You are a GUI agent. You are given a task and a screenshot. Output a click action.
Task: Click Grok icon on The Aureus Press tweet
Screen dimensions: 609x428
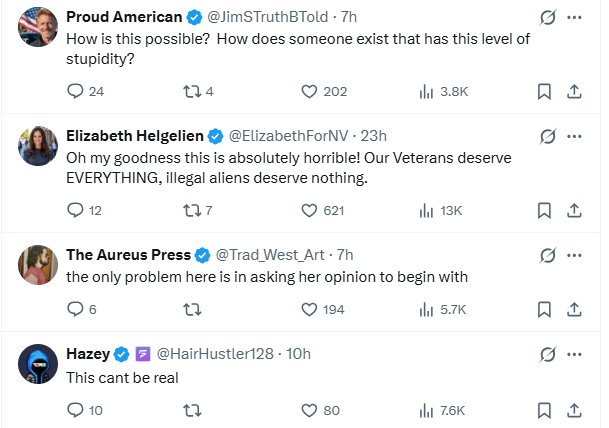(547, 254)
